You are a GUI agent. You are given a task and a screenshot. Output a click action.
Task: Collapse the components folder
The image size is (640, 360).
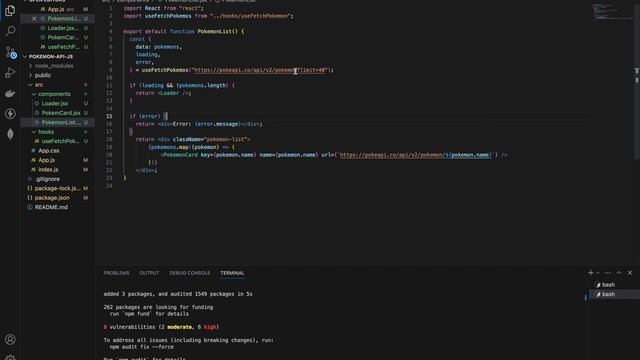tap(54, 94)
